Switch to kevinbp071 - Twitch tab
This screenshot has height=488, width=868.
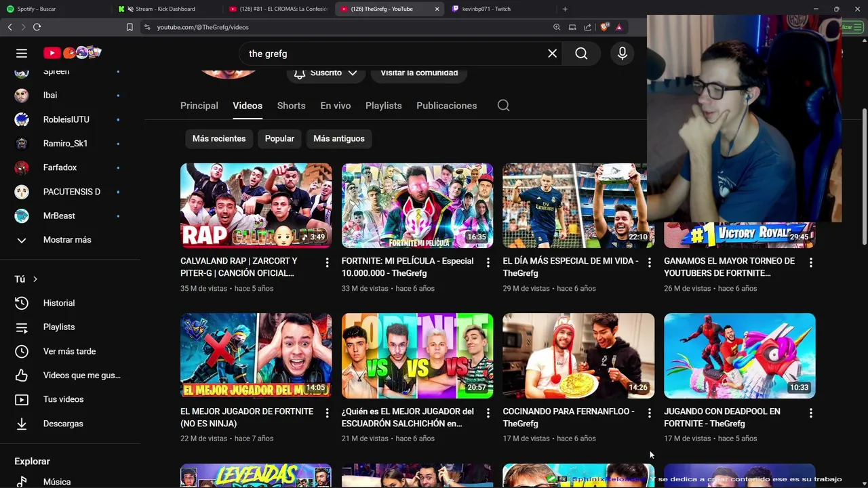(x=500, y=9)
